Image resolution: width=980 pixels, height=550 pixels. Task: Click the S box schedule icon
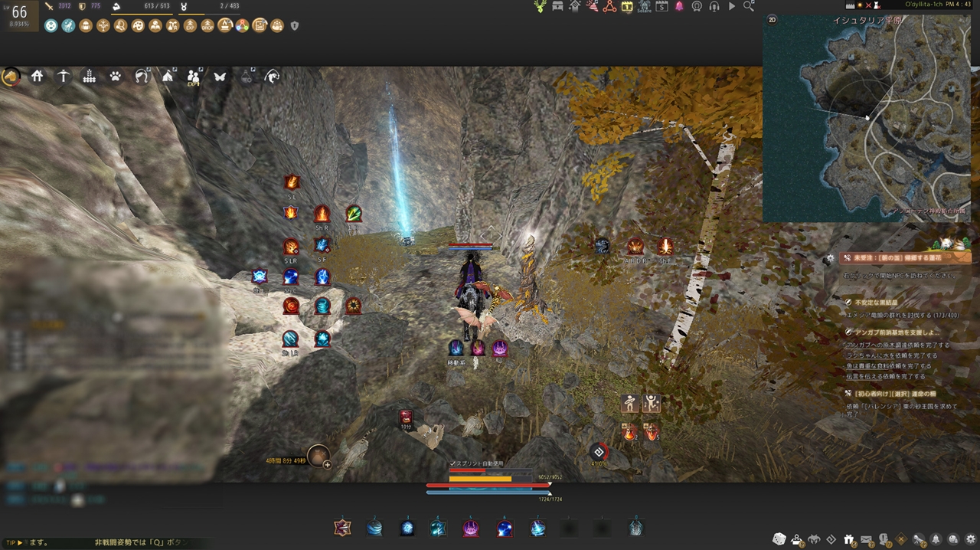(x=661, y=6)
